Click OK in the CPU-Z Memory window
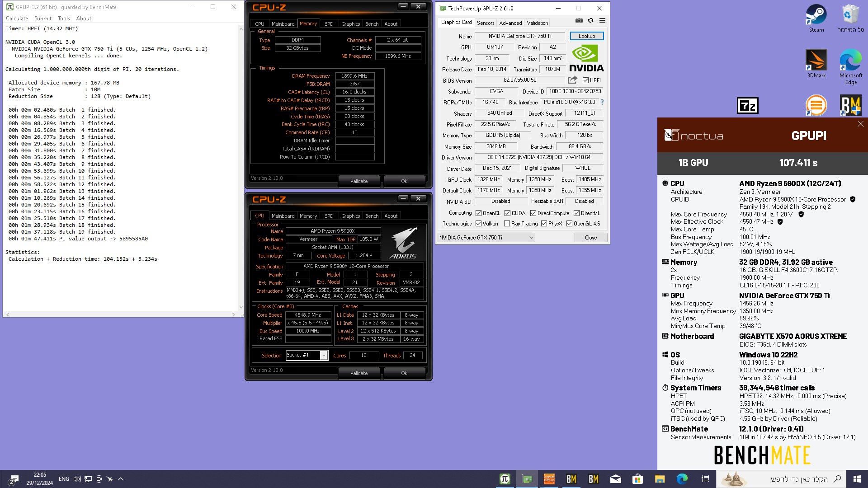 point(404,181)
